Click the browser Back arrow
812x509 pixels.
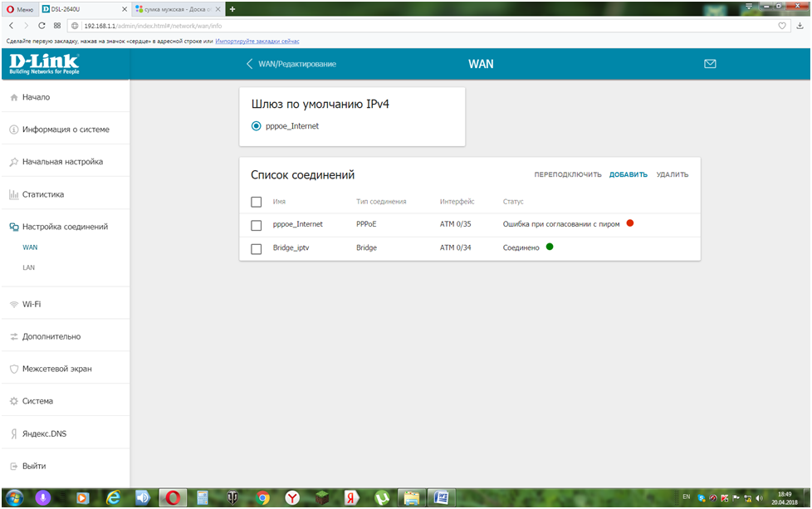[12, 26]
